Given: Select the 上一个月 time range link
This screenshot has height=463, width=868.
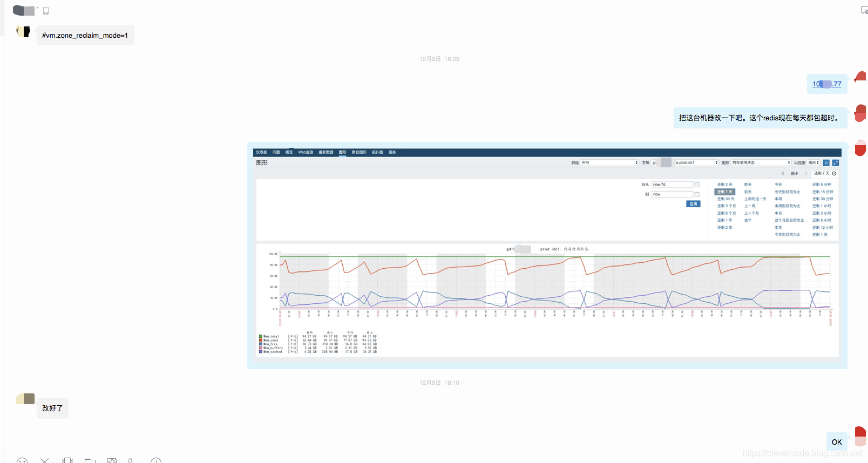Looking at the screenshot, I should click(752, 213).
